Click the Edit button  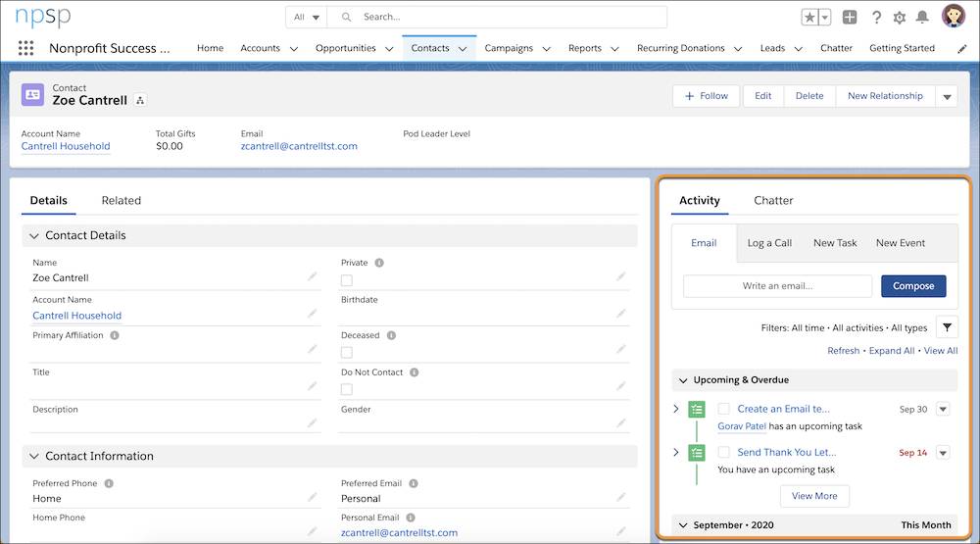[x=763, y=96]
